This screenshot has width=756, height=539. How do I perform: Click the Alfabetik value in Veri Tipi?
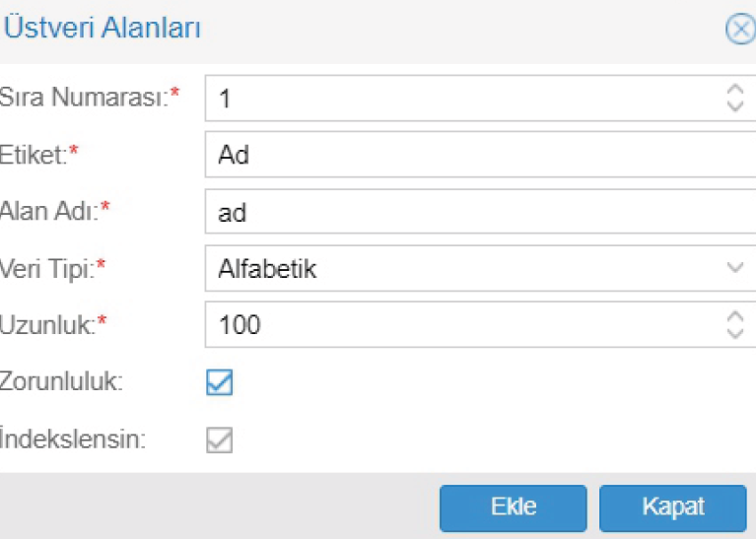tap(267, 268)
